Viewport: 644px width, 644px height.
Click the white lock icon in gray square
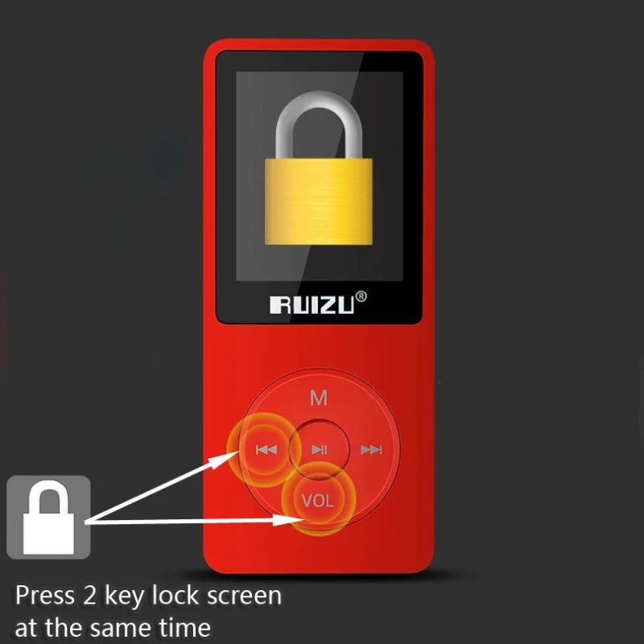[48, 517]
